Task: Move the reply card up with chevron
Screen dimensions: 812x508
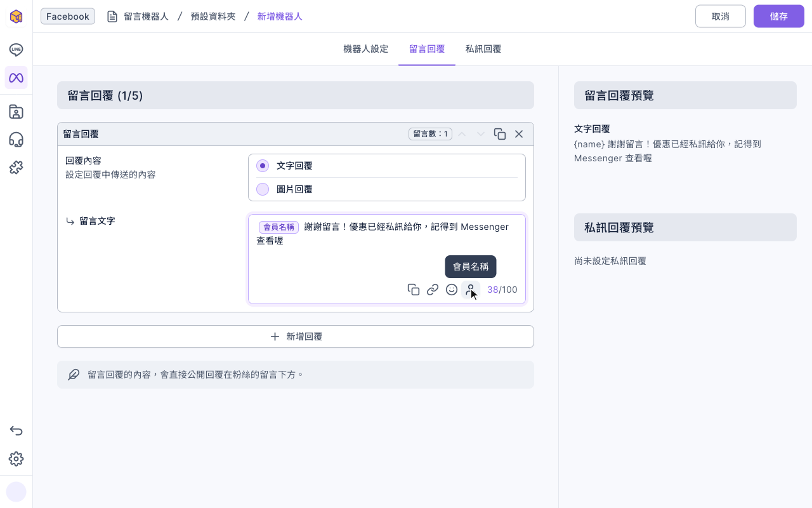Action: 462,134
